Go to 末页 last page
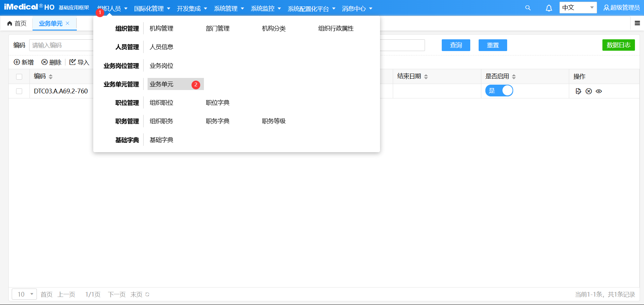This screenshot has width=644, height=305. pyautogui.click(x=136, y=295)
